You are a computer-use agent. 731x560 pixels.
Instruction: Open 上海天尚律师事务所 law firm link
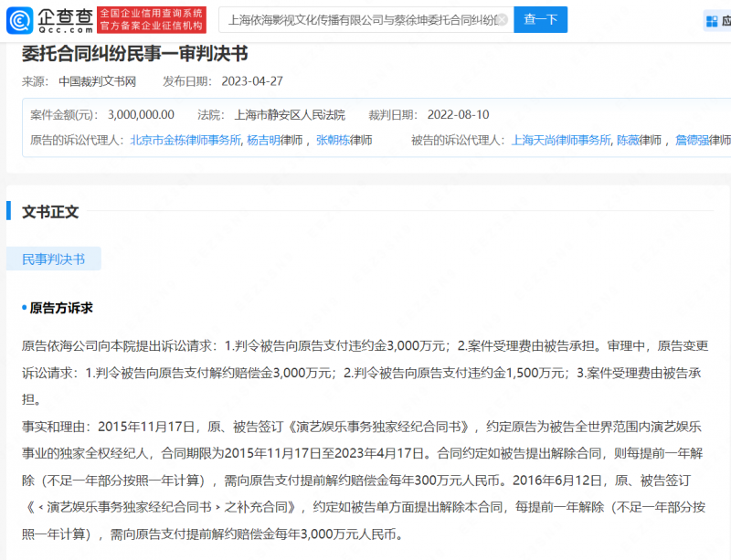[560, 141]
